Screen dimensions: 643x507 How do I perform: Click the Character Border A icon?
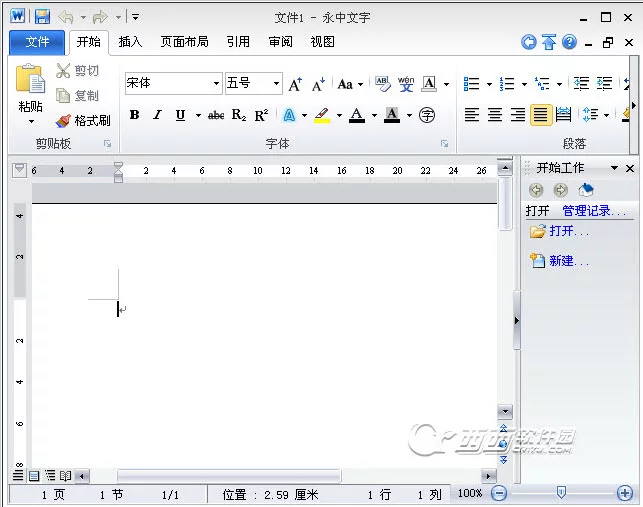429,84
